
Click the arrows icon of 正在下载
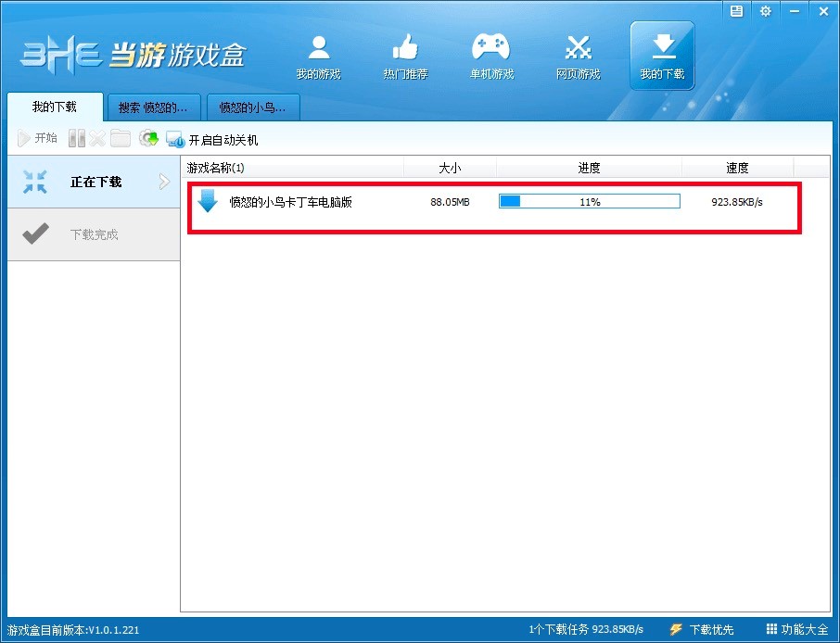(35, 182)
